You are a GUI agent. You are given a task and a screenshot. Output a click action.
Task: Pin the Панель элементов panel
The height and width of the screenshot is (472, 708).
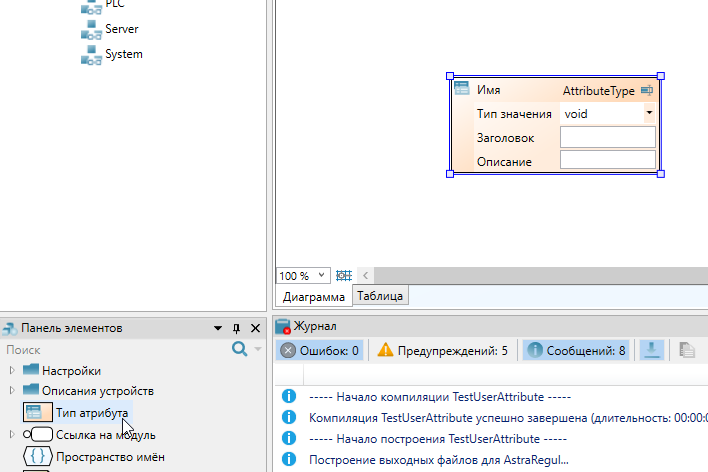(237, 328)
